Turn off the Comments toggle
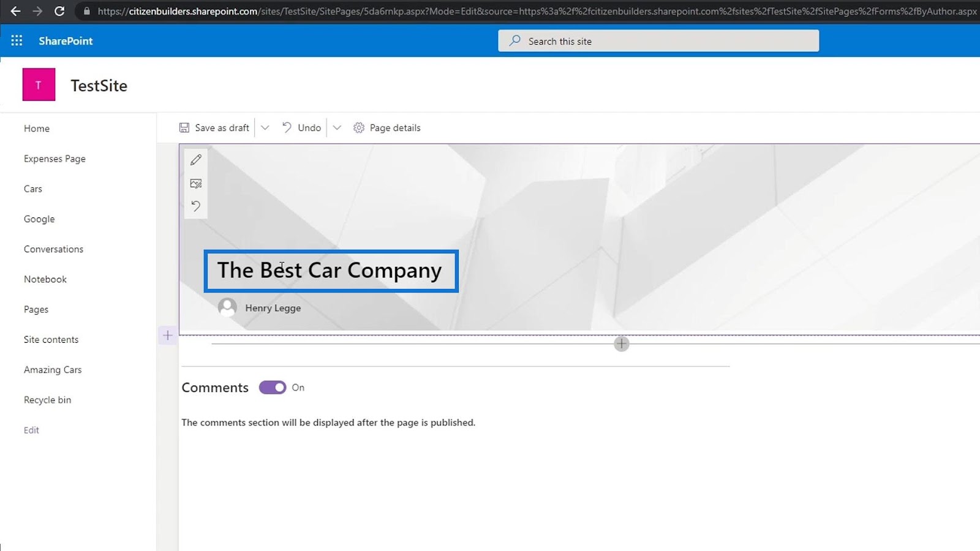 (273, 388)
